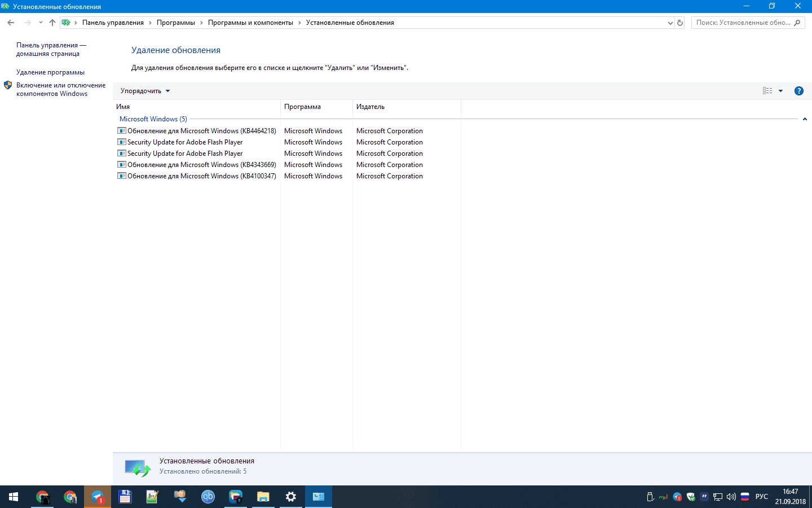This screenshot has height=508, width=812.
Task: Open Telegram from the taskbar
Action: click(98, 497)
